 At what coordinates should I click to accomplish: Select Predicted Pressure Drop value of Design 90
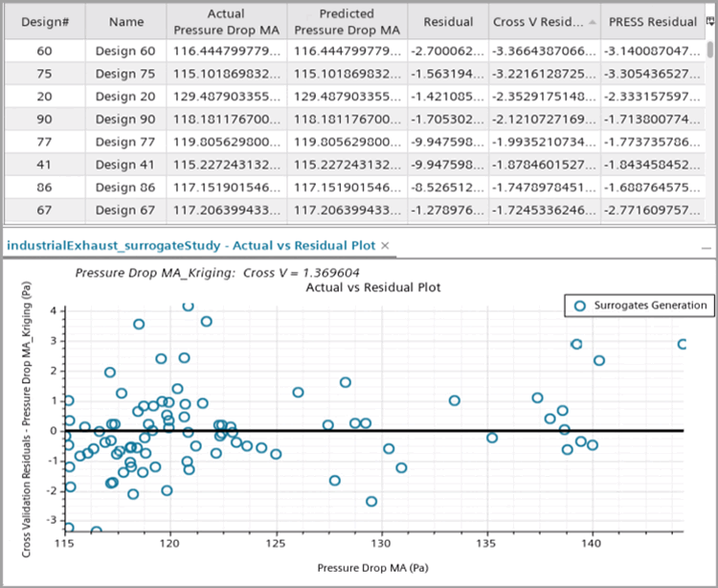tap(348, 119)
